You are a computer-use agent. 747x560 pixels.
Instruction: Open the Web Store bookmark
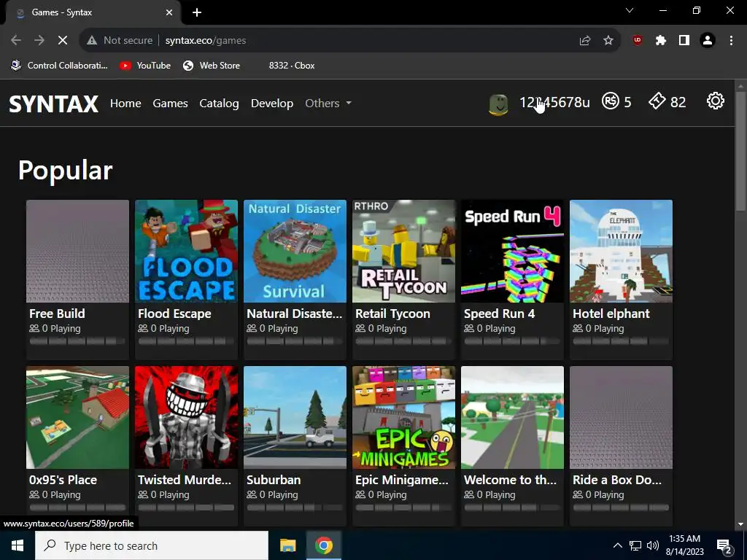(x=212, y=66)
